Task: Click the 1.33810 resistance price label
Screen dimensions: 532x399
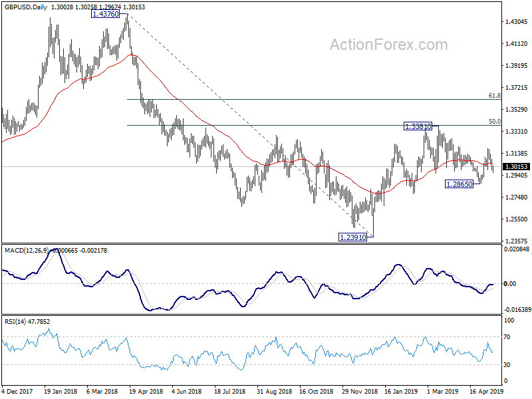Action: click(x=418, y=126)
